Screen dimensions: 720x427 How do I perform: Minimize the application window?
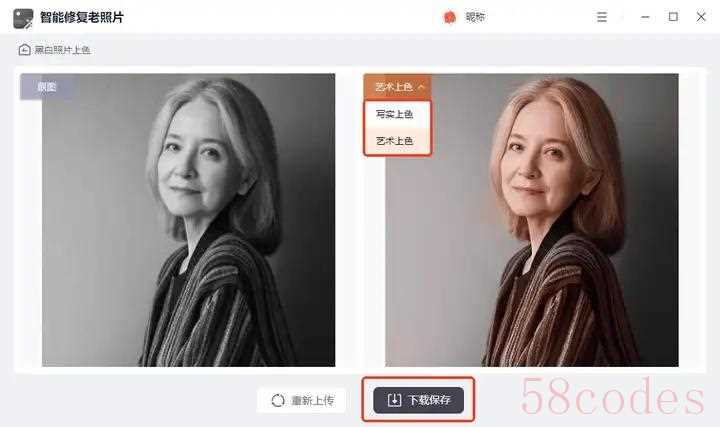(645, 17)
